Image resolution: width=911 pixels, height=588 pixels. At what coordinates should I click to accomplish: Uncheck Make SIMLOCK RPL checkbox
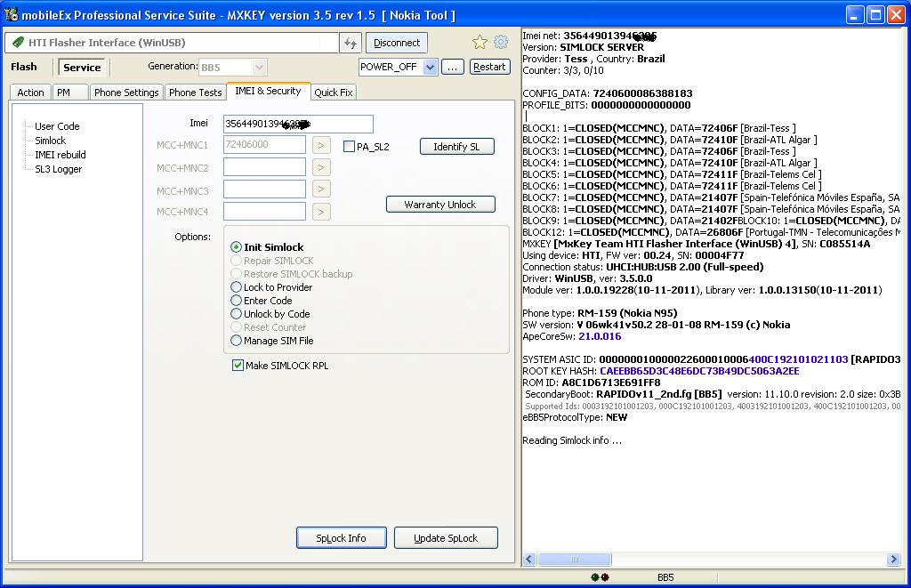click(238, 366)
